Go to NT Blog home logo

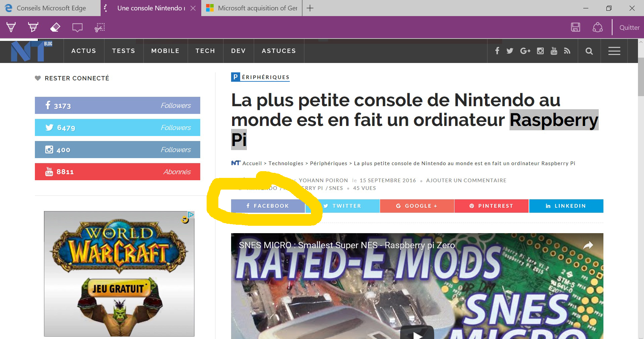click(32, 51)
